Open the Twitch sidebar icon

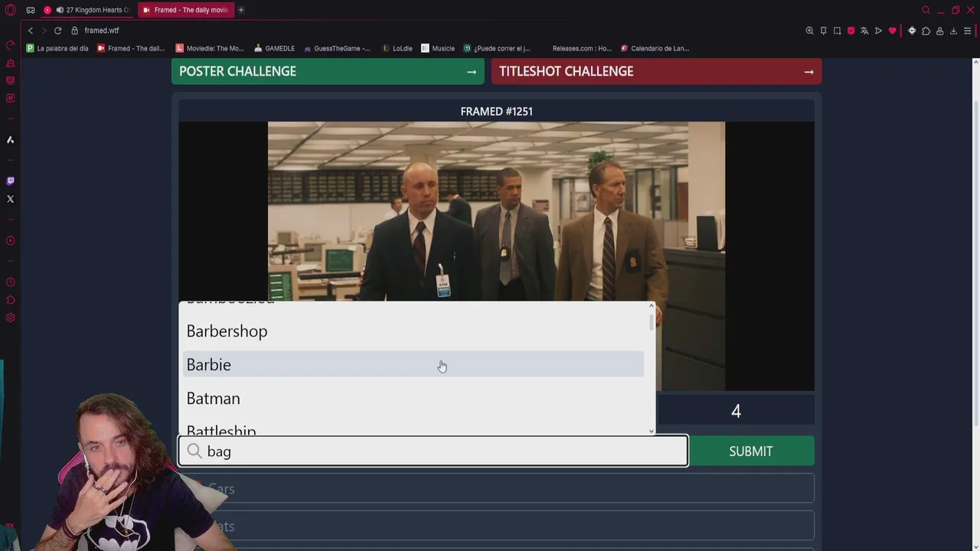pyautogui.click(x=11, y=181)
